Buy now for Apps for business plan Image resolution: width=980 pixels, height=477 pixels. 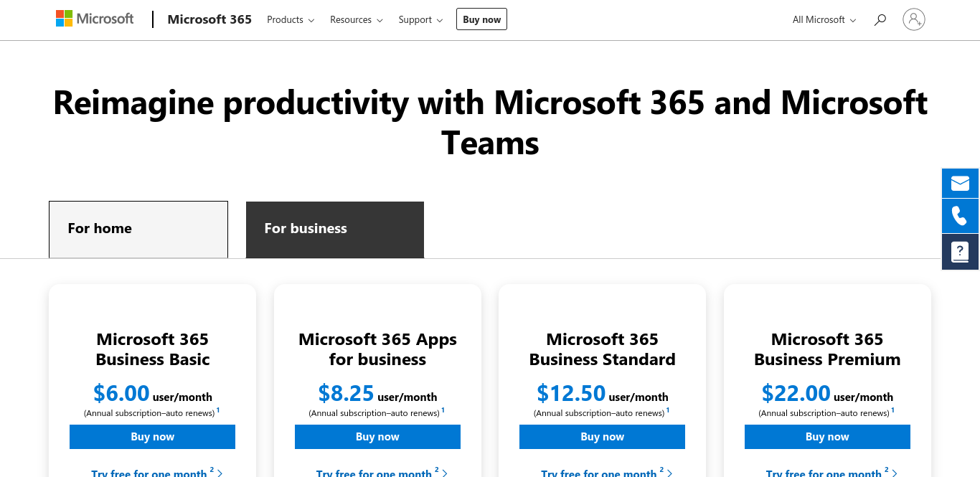(x=377, y=437)
